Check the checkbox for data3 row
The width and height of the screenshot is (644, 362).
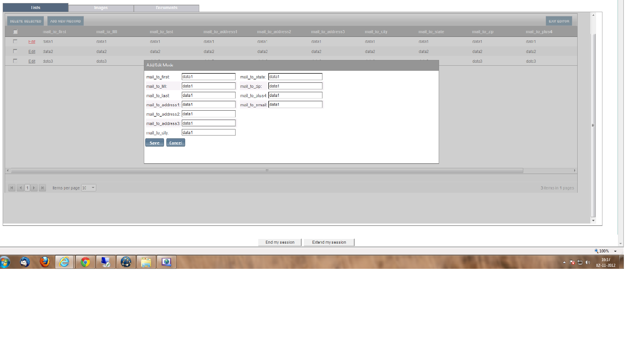pos(15,61)
